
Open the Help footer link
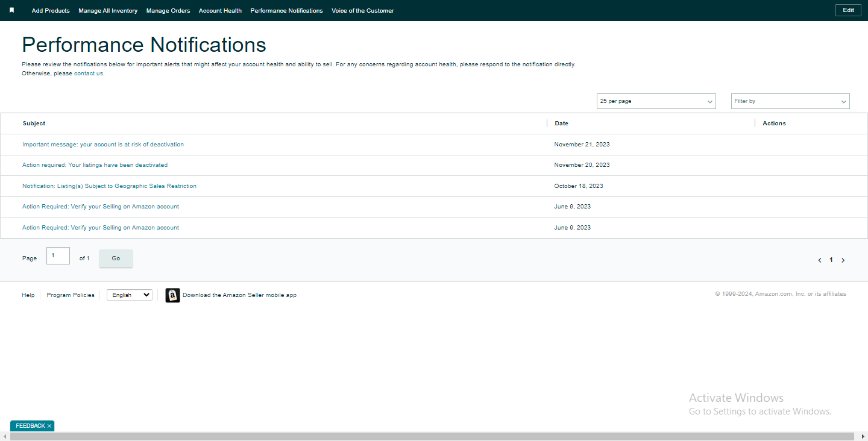click(x=28, y=295)
